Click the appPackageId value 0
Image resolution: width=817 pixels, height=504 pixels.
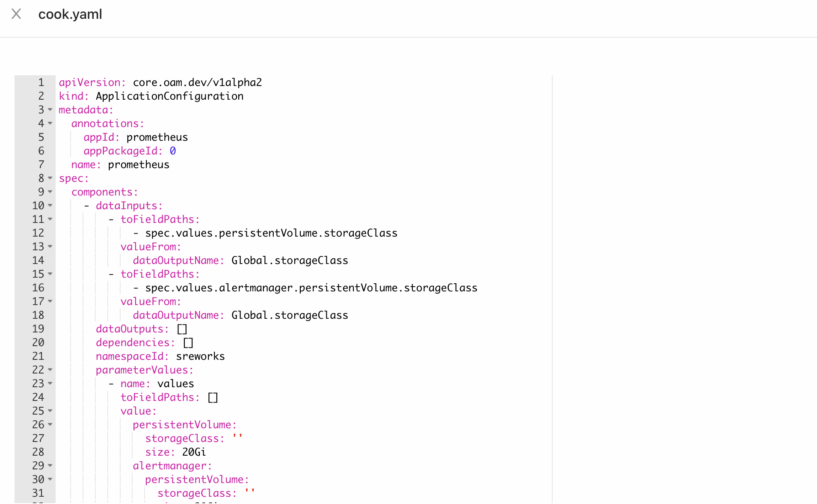[x=173, y=151]
